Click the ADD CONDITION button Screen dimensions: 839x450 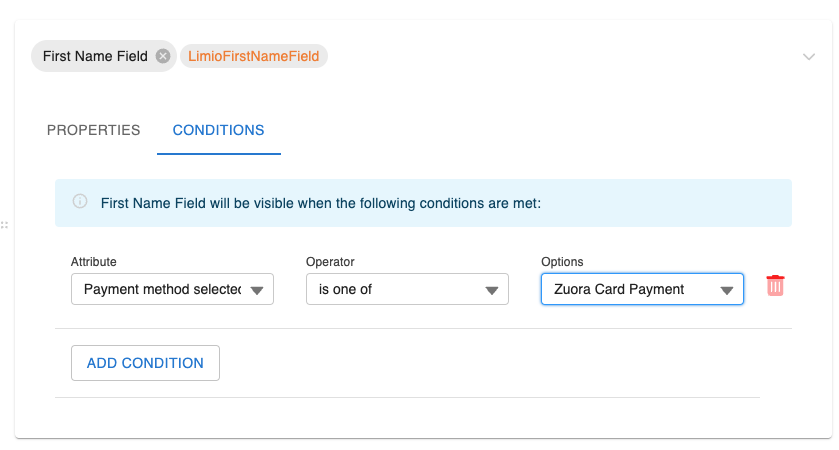145,363
